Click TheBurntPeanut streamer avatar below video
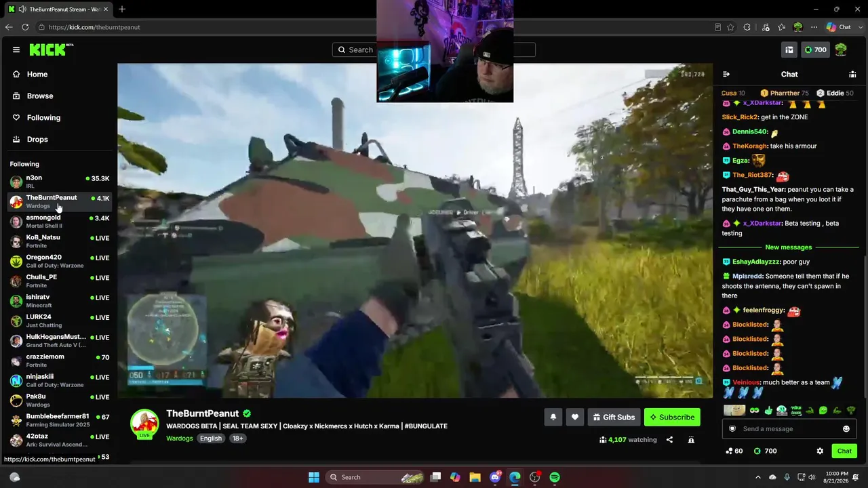Image resolution: width=868 pixels, height=488 pixels. [x=144, y=424]
